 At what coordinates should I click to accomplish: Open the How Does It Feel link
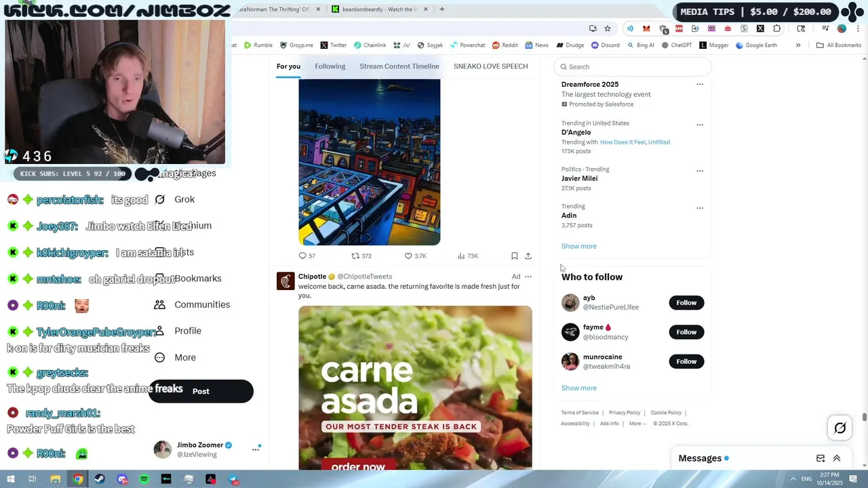click(x=623, y=142)
